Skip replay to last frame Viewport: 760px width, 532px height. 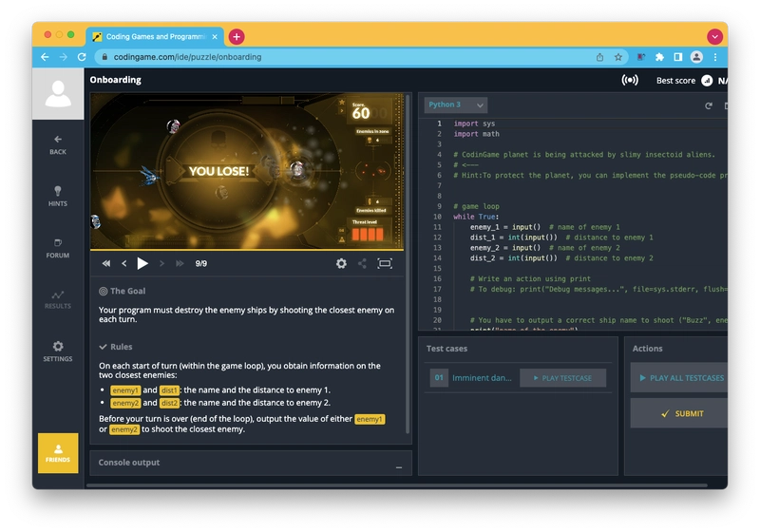pos(180,263)
